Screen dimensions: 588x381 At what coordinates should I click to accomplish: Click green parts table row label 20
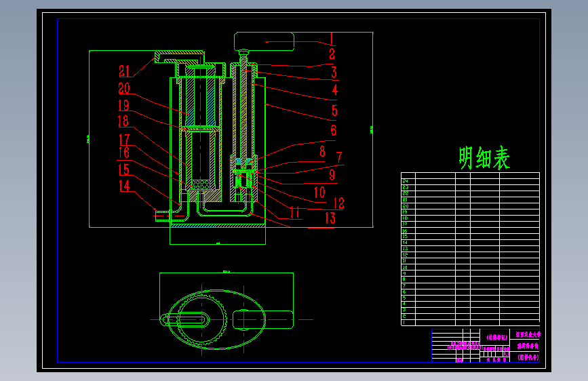click(406, 206)
